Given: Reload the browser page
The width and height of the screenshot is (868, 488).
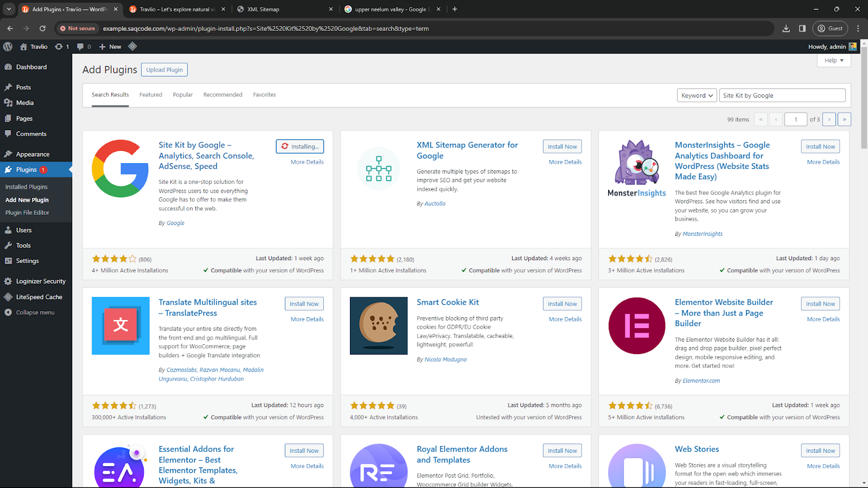Looking at the screenshot, I should 42,28.
